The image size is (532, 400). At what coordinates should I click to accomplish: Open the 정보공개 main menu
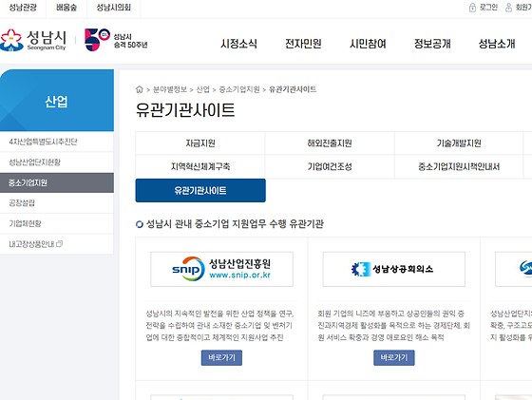click(x=432, y=44)
